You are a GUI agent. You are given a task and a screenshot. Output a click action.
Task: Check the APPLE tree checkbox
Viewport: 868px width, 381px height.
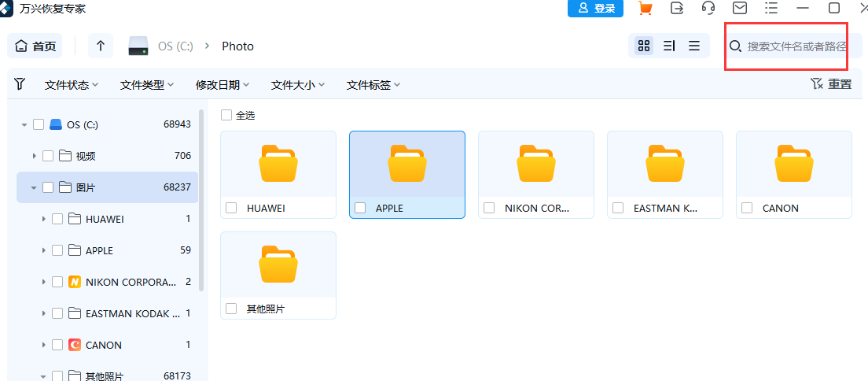[x=57, y=250]
